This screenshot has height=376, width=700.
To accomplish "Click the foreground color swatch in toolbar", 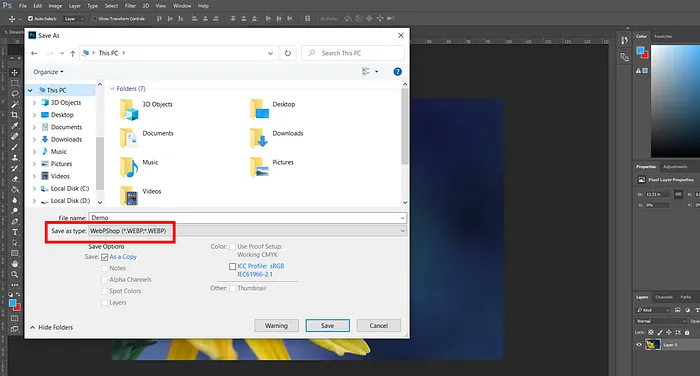I will pyautogui.click(x=12, y=303).
